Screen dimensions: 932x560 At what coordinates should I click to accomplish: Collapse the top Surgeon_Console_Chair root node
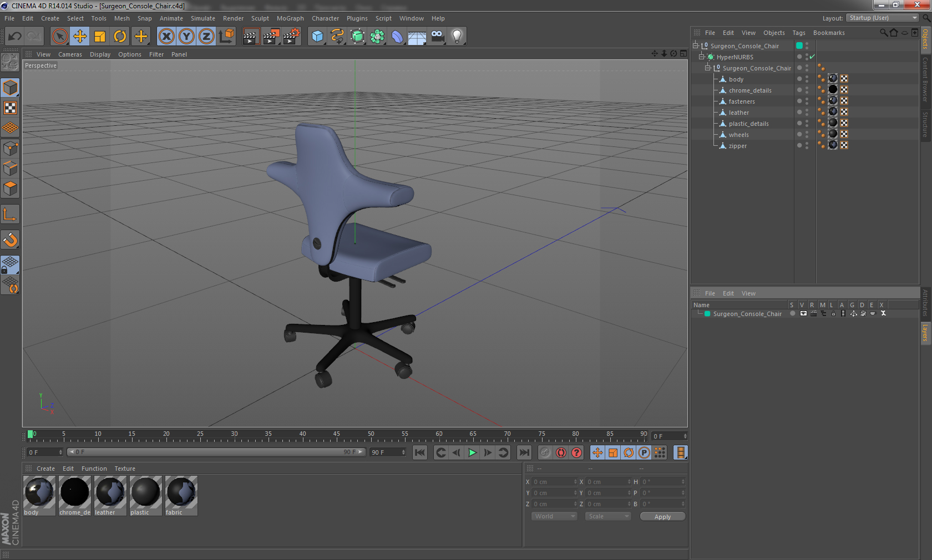pos(695,45)
